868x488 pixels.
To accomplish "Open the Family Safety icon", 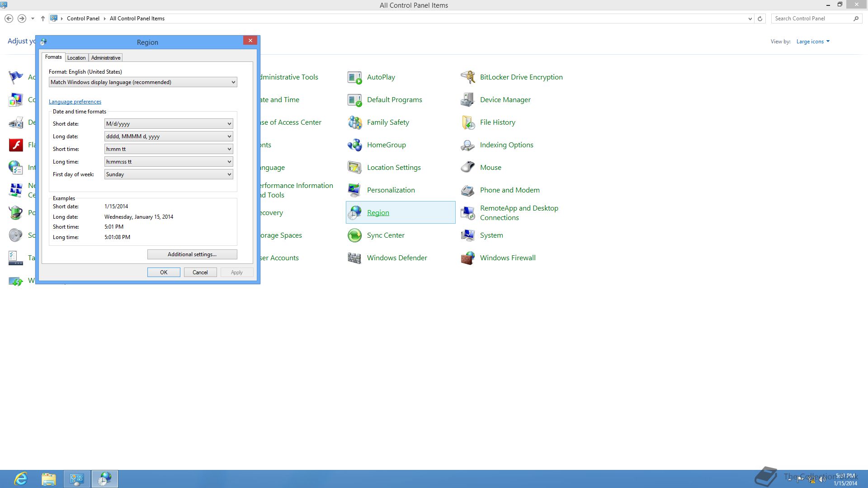I will pos(354,122).
